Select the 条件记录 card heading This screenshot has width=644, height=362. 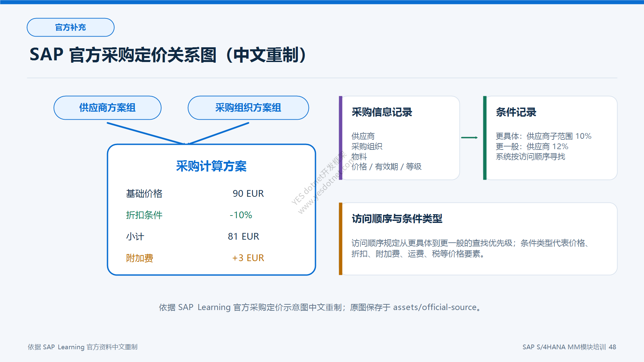point(516,112)
